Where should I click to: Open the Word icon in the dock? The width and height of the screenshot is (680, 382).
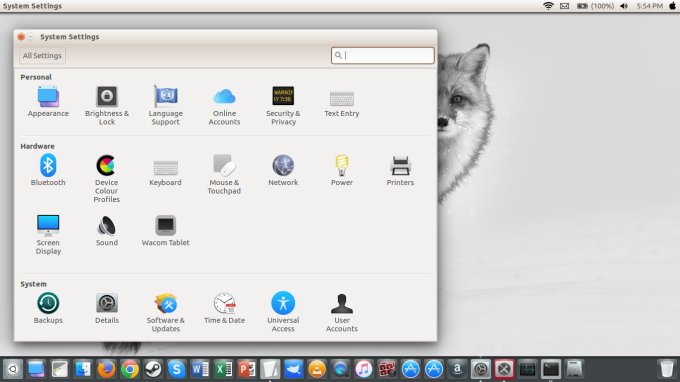200,369
